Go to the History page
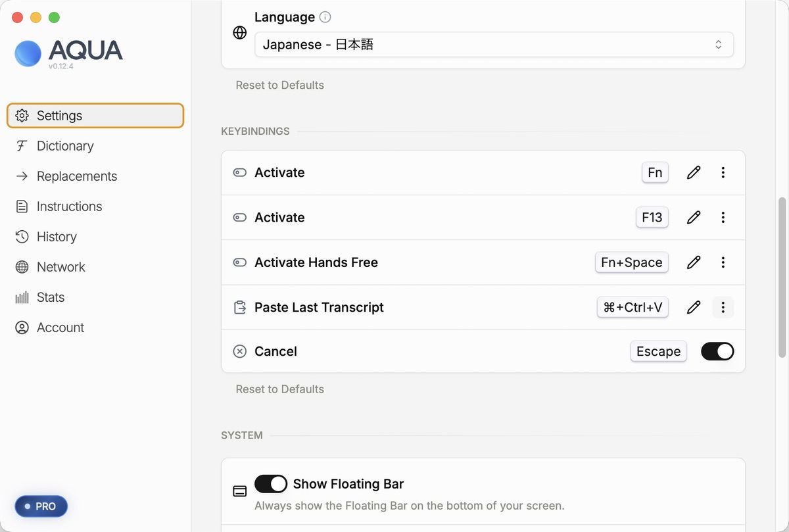 (x=57, y=237)
